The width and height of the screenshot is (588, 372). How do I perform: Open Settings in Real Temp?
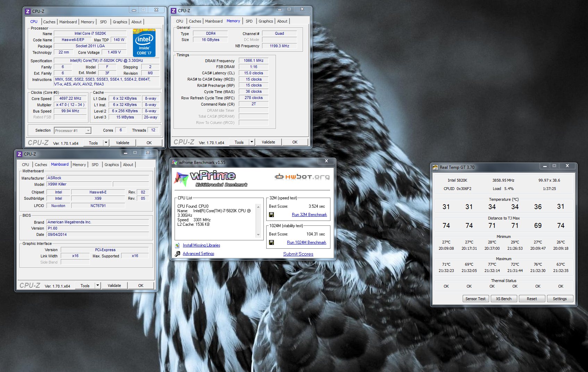(x=560, y=299)
